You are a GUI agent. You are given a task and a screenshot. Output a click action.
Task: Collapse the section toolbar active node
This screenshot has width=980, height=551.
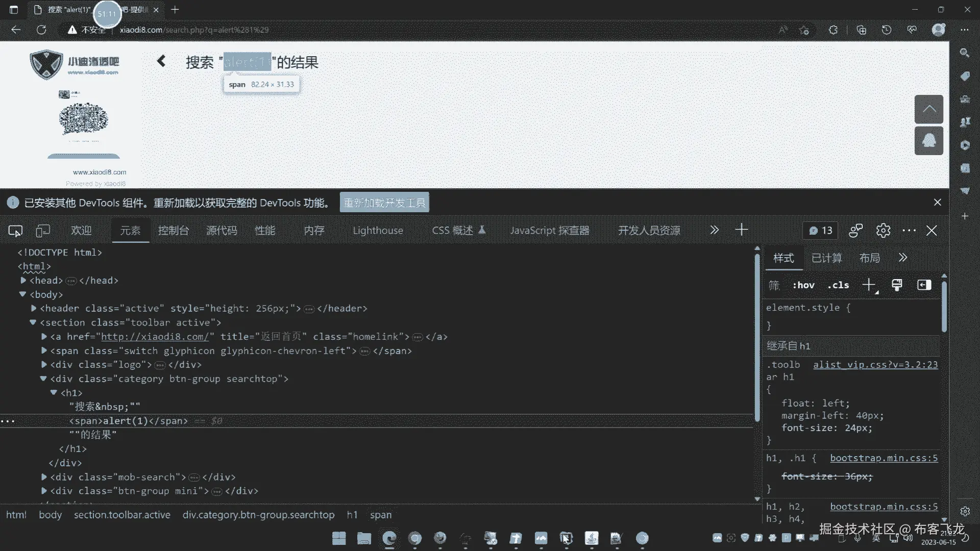click(33, 322)
